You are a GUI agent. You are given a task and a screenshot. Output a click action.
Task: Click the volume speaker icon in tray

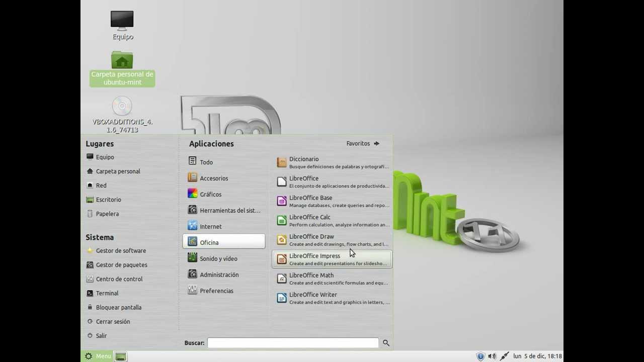coord(492,356)
